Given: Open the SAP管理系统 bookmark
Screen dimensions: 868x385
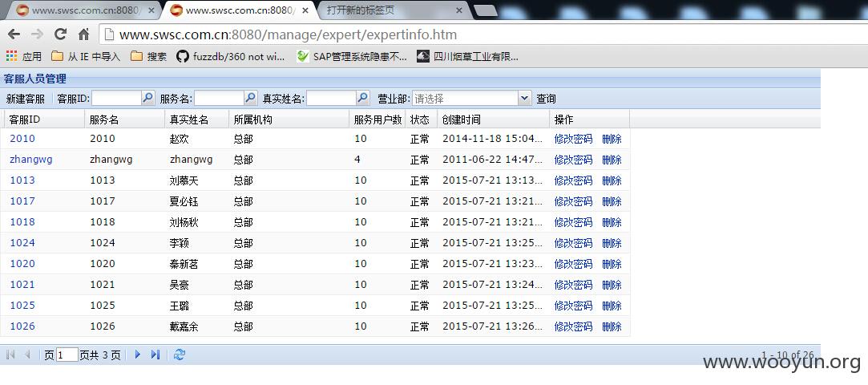Looking at the screenshot, I should click(352, 56).
